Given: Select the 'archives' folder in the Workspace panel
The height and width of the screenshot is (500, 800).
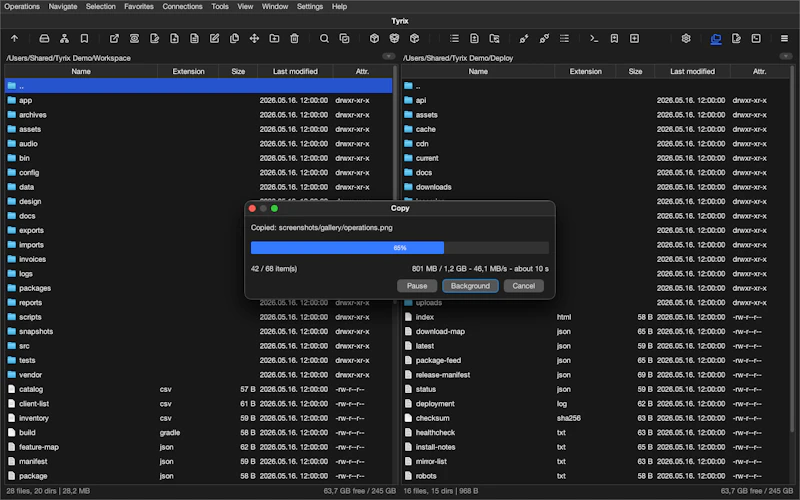Looking at the screenshot, I should click(198, 115).
